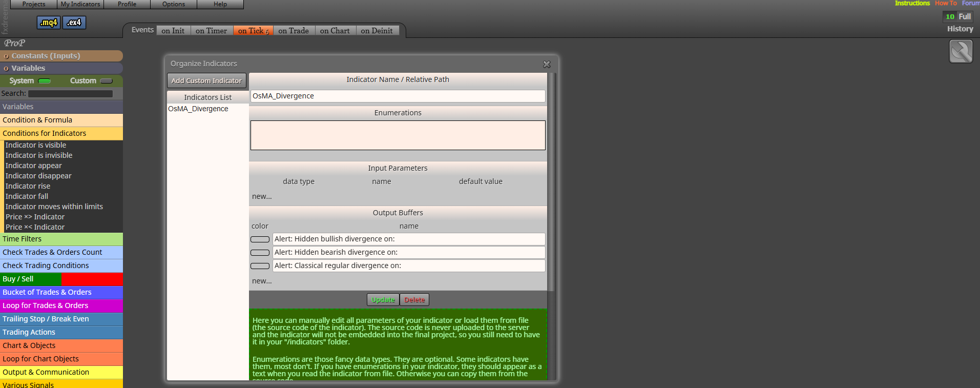Pick color for Classical regular divergence buffer
Image resolution: width=980 pixels, height=388 pixels.
coord(260,266)
